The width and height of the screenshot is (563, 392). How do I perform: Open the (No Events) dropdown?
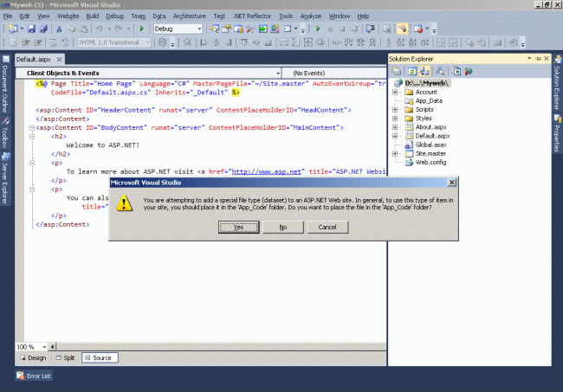(334, 74)
